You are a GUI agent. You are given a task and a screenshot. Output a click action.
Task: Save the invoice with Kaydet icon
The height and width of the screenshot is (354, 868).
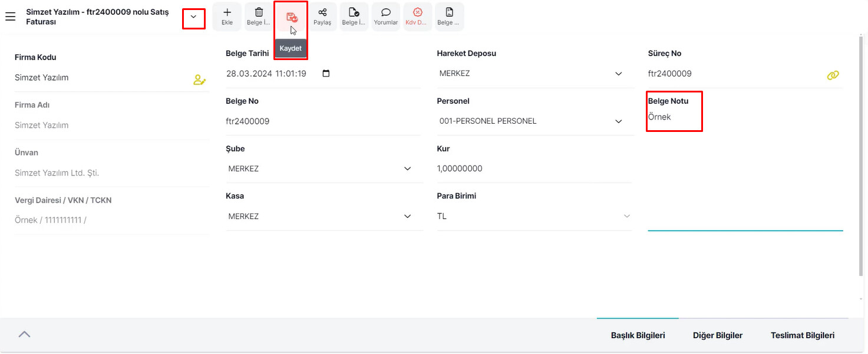291,17
